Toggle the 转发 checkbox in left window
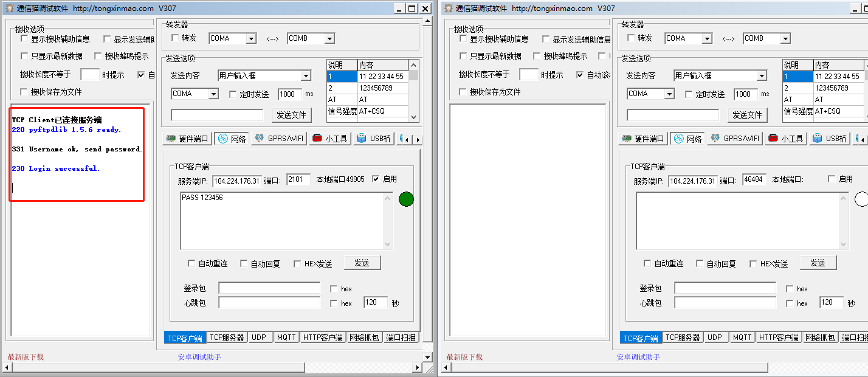 coord(175,38)
